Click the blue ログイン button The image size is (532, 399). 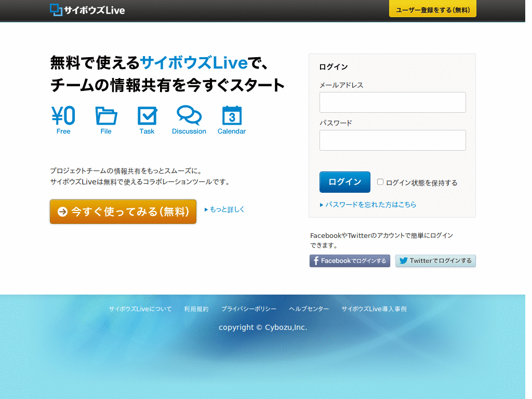point(345,182)
